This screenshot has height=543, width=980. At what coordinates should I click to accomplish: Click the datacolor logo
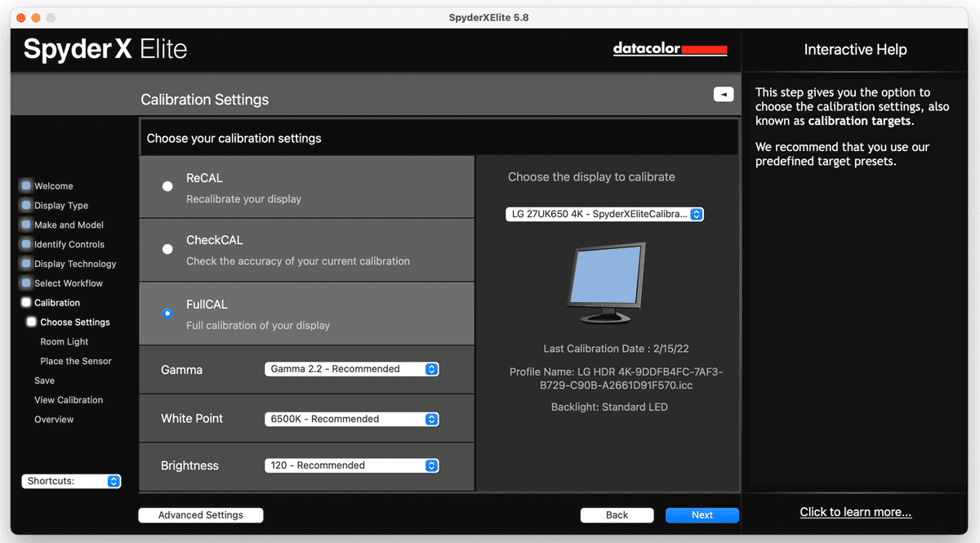(x=670, y=48)
